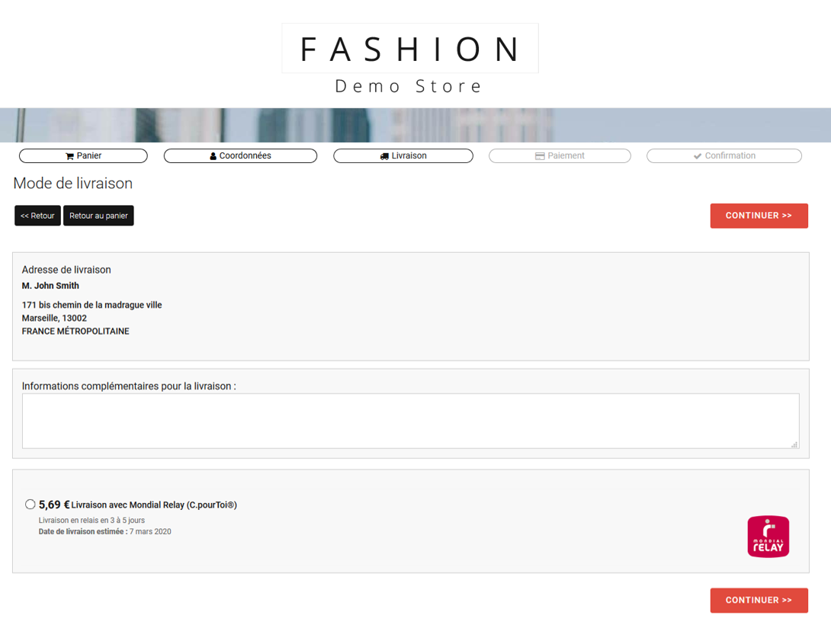The height and width of the screenshot is (644, 831).
Task: Click the 'Mode de livraison' heading
Action: pyautogui.click(x=73, y=184)
